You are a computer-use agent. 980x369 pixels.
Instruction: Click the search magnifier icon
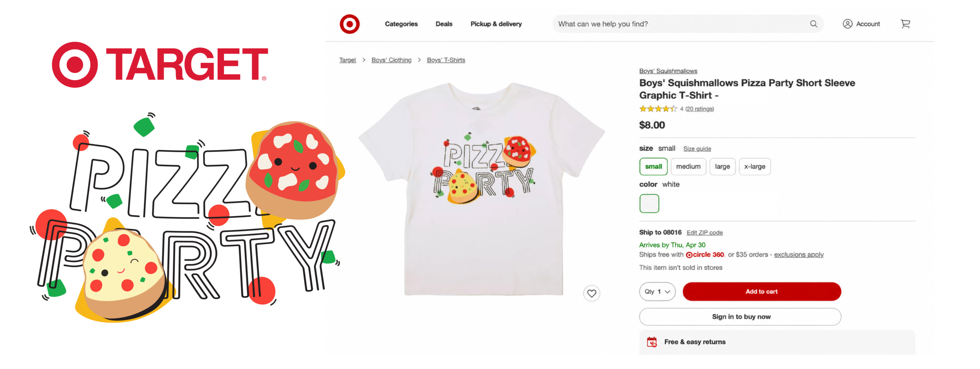(x=813, y=24)
